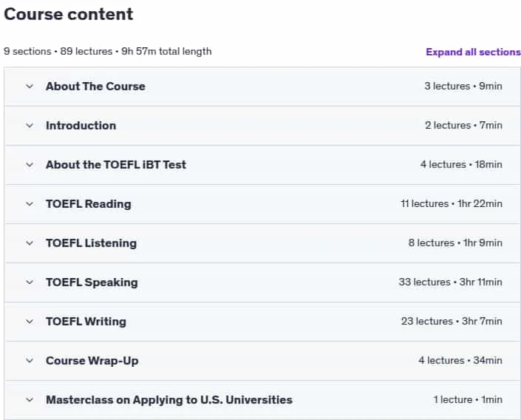Click the 11 lectures • 1hr 22min label
Screen dimensions: 521x420
coord(452,203)
